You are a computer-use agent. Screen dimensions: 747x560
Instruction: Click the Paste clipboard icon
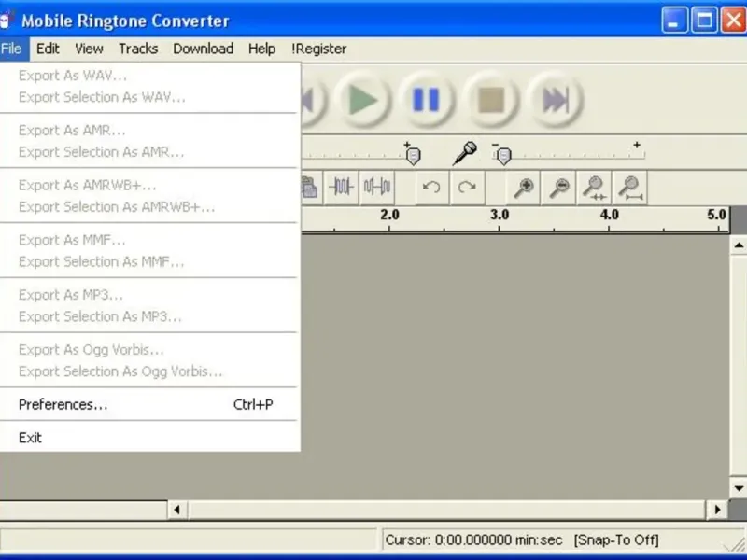pyautogui.click(x=311, y=188)
